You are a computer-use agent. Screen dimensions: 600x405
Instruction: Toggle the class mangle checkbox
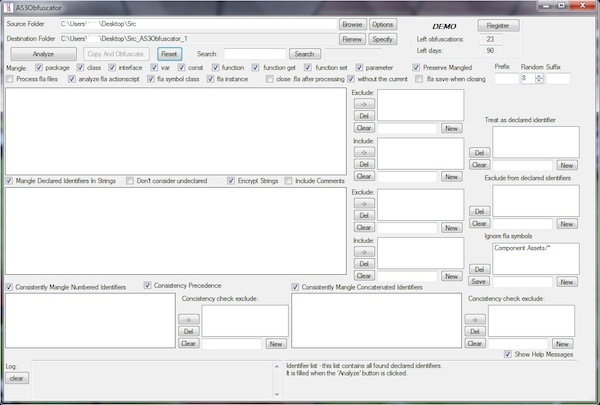[80, 67]
